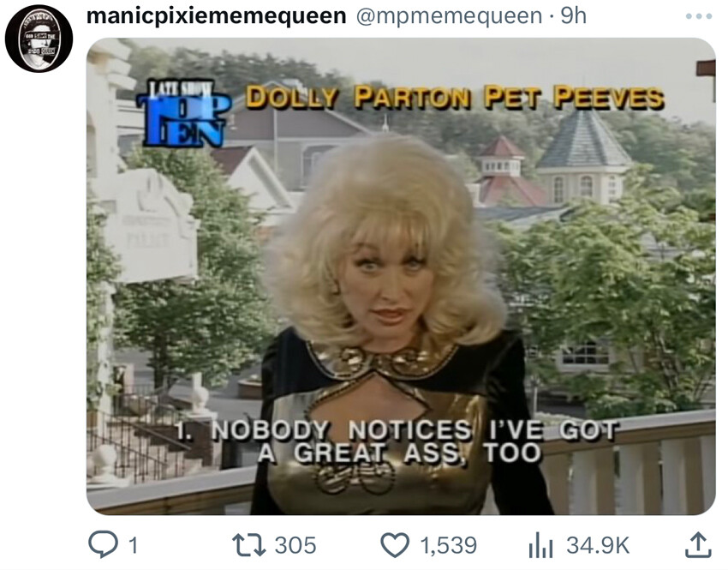Open the post via 9h timestamp

point(573,15)
